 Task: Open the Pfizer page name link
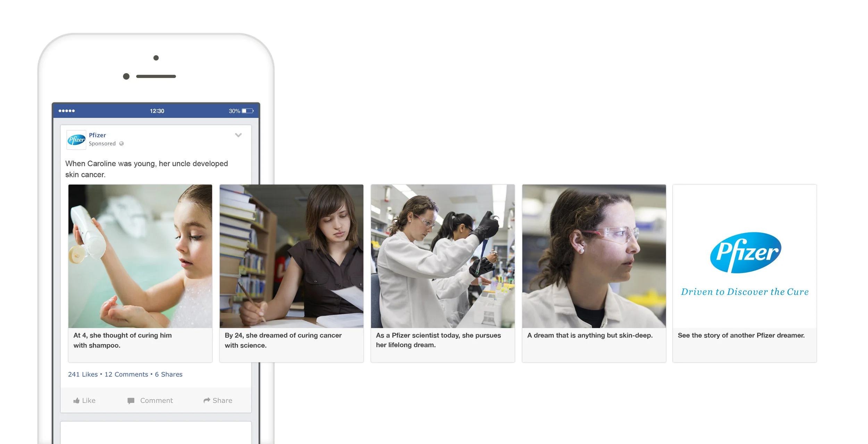click(x=97, y=135)
